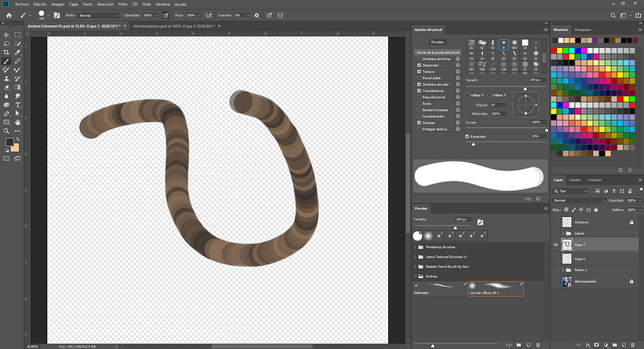Open the search icon at top right
This screenshot has height=349, width=644.
pyautogui.click(x=613, y=15)
